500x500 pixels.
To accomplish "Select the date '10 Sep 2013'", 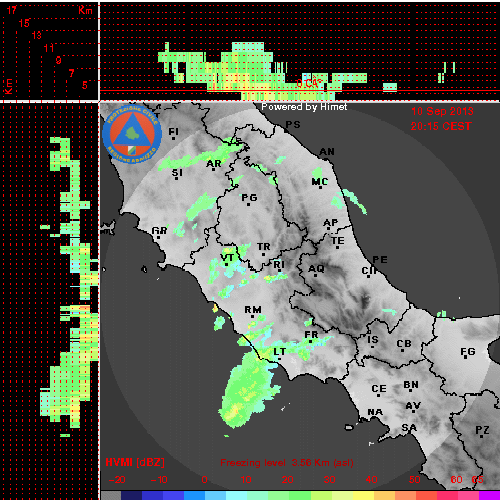I will click(442, 111).
